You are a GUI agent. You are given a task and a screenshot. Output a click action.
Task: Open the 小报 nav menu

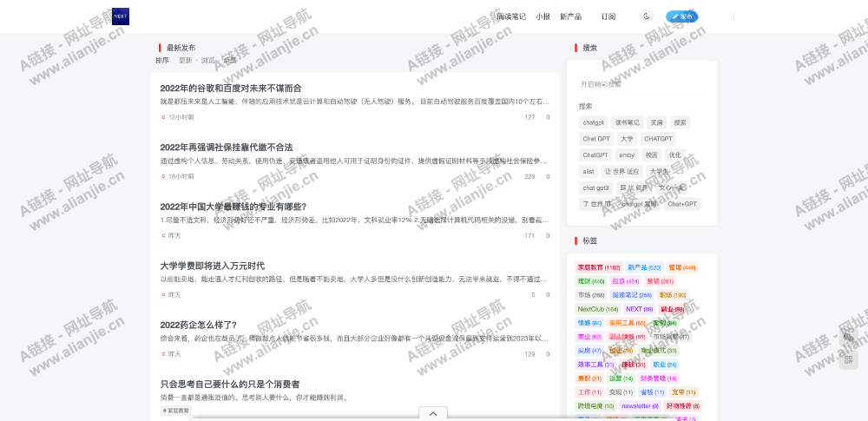coord(543,16)
